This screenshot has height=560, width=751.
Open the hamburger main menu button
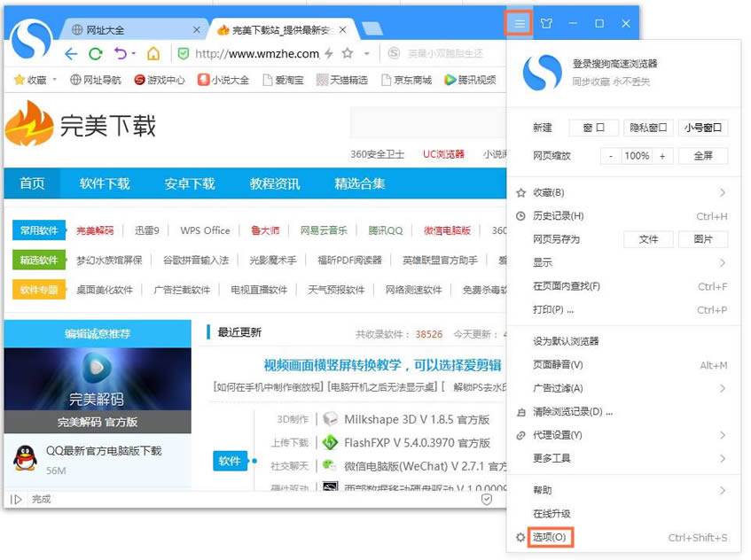pyautogui.click(x=520, y=23)
